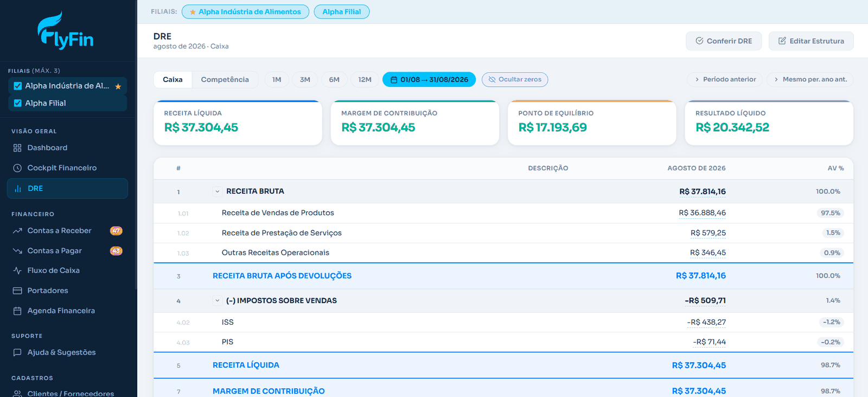Click the Conferir DRE button
The height and width of the screenshot is (397, 868).
pos(724,41)
